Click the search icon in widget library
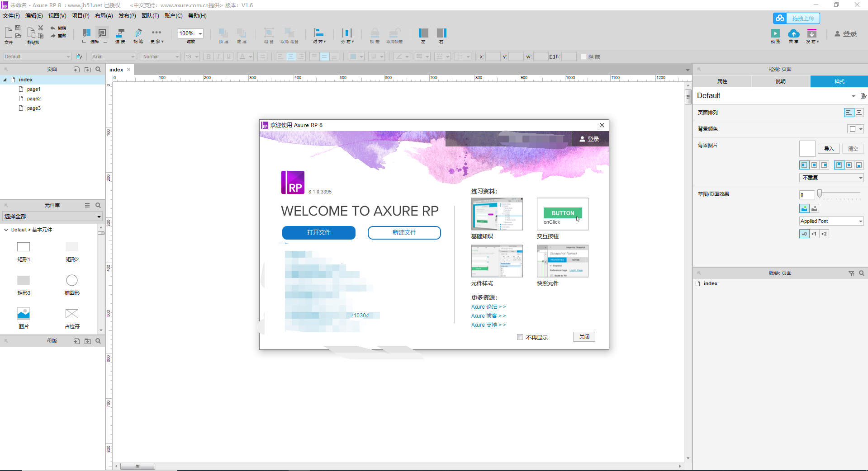868x471 pixels. (98, 205)
